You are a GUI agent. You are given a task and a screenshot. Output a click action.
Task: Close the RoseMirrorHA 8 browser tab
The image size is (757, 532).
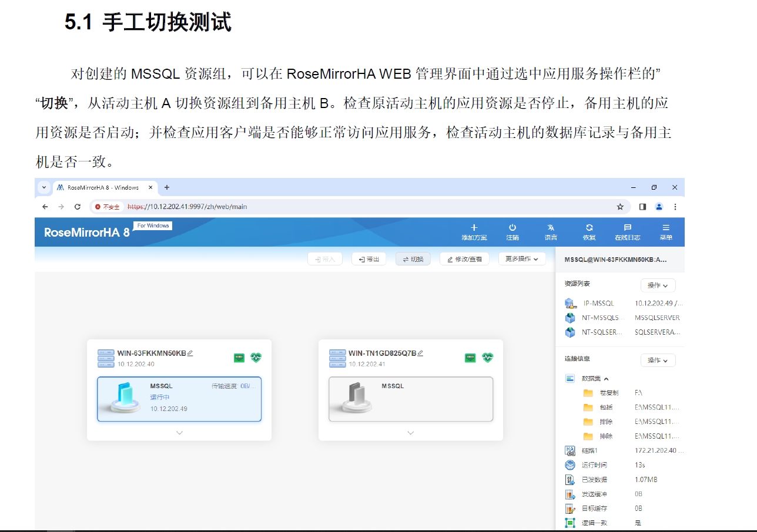(150, 187)
